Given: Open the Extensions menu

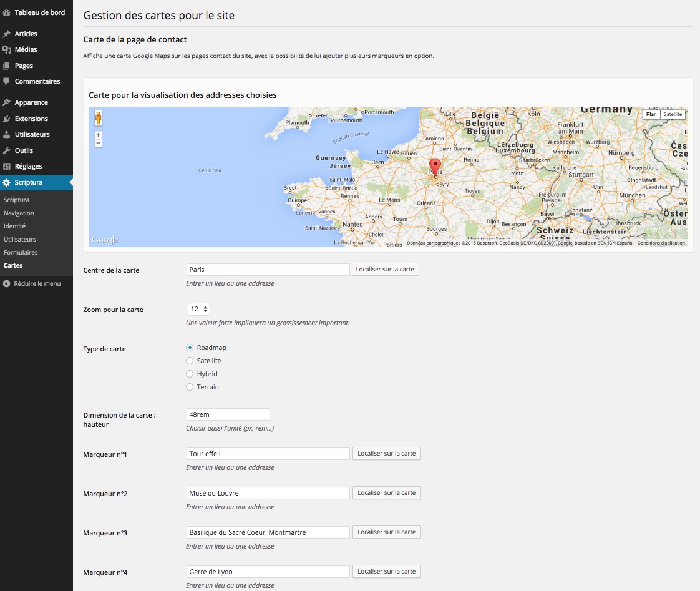Looking at the screenshot, I should pyautogui.click(x=31, y=119).
